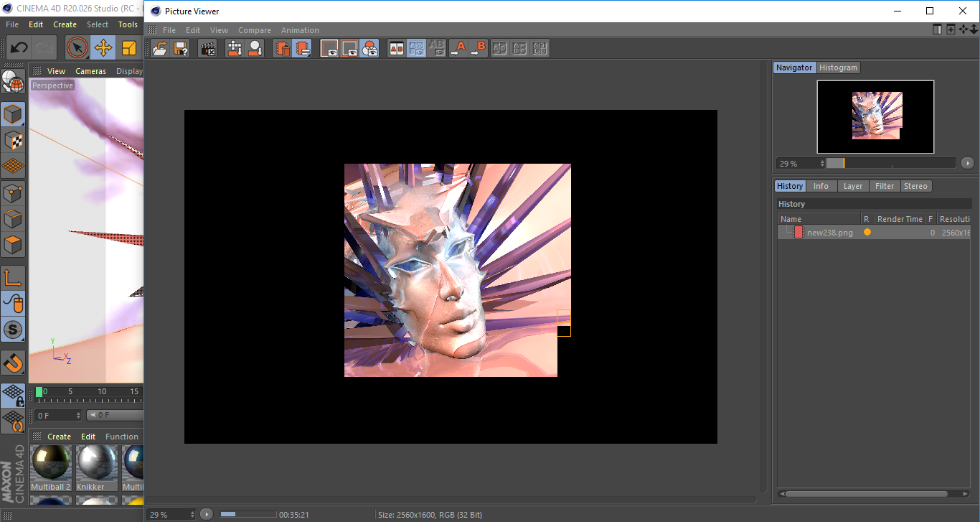The width and height of the screenshot is (980, 522).
Task: Select Texture mode checkered cube icon
Action: (13, 140)
